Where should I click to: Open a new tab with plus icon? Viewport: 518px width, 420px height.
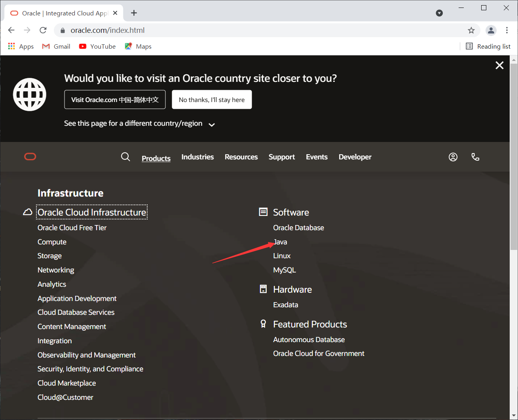point(134,13)
